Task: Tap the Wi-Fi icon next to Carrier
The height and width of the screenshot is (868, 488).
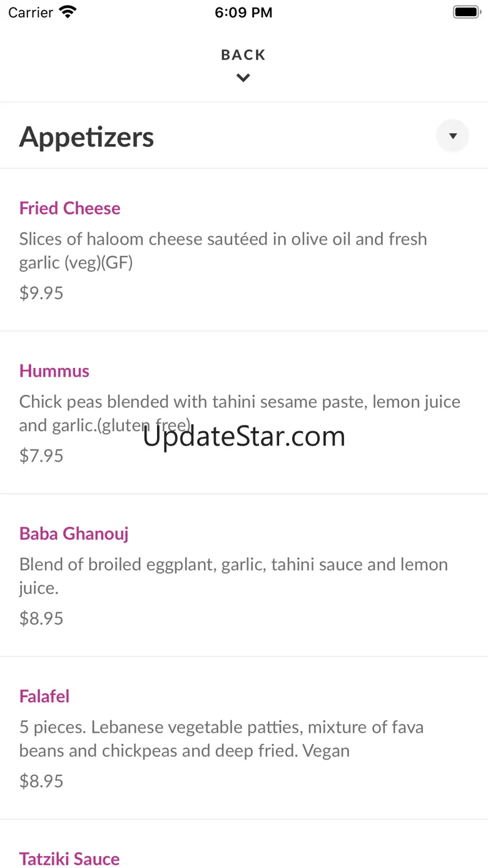Action: point(67,12)
